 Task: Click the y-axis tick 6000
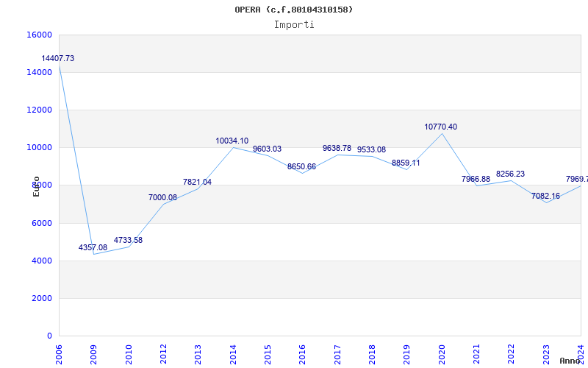pyautogui.click(x=42, y=223)
